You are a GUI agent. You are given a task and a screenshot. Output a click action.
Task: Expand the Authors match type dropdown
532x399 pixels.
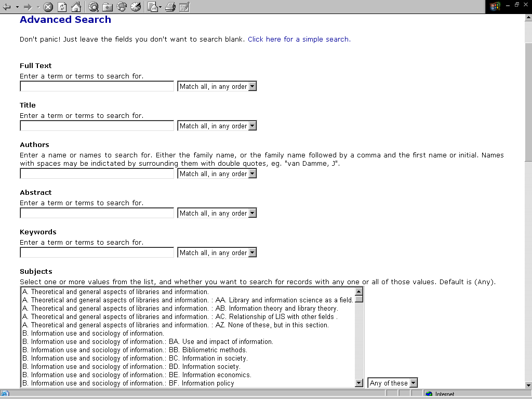(252, 174)
